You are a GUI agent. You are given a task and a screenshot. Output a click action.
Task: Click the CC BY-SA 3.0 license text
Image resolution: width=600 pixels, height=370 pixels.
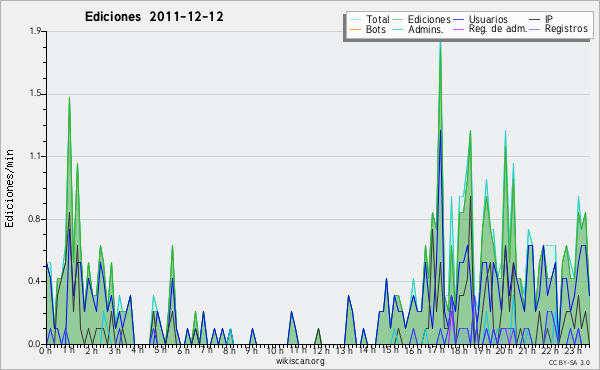point(569,362)
